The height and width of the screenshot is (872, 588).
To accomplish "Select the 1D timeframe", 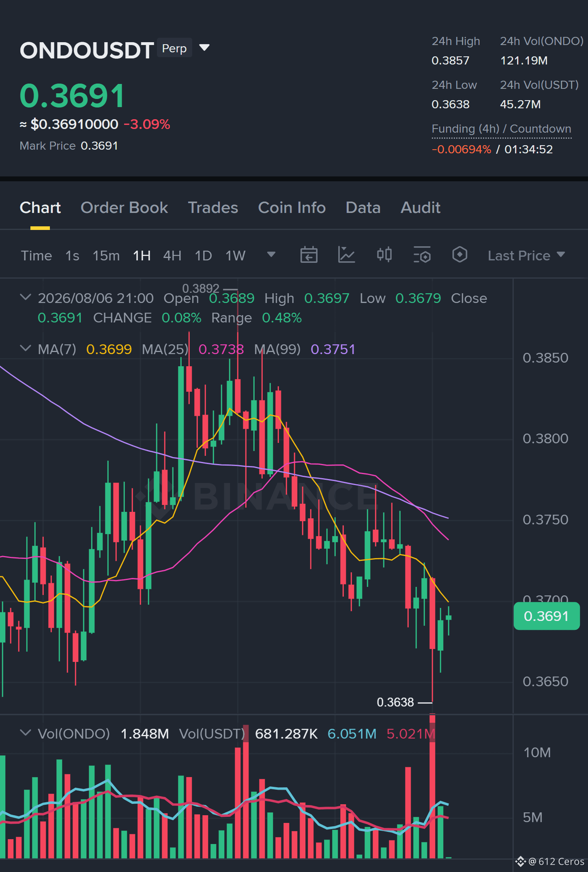I will pos(204,256).
